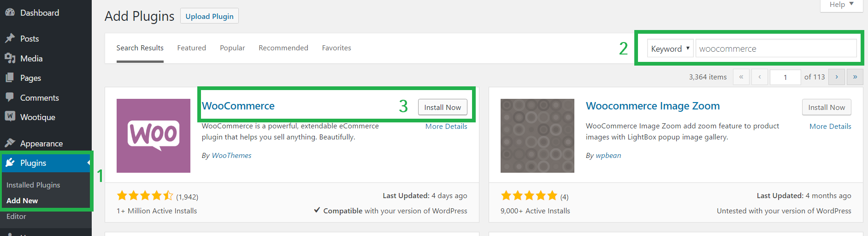The height and width of the screenshot is (236, 868).
Task: Click the current page number field
Action: [x=785, y=77]
